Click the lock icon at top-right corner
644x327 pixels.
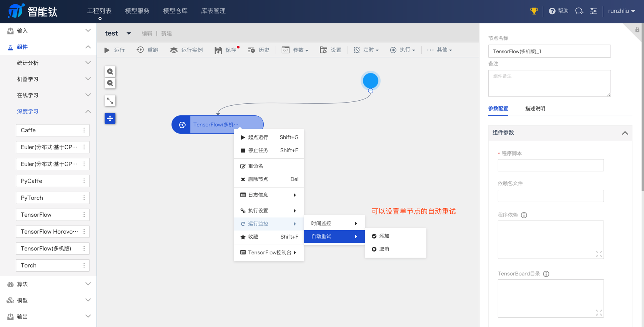pyautogui.click(x=637, y=30)
